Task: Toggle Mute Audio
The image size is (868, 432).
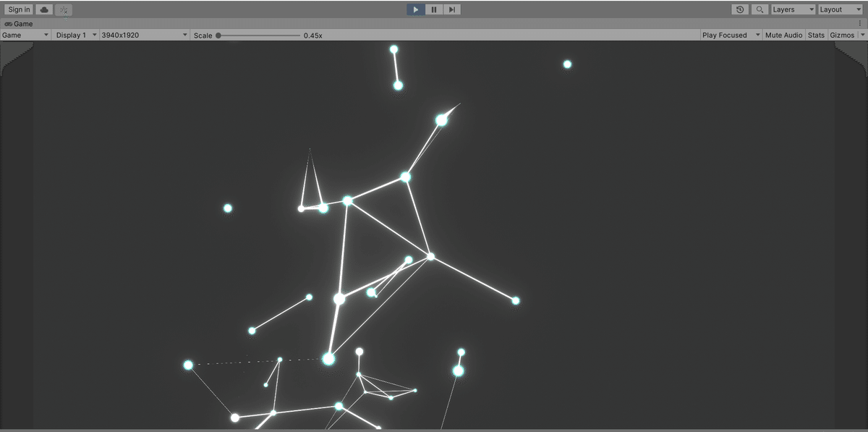Action: coord(784,35)
